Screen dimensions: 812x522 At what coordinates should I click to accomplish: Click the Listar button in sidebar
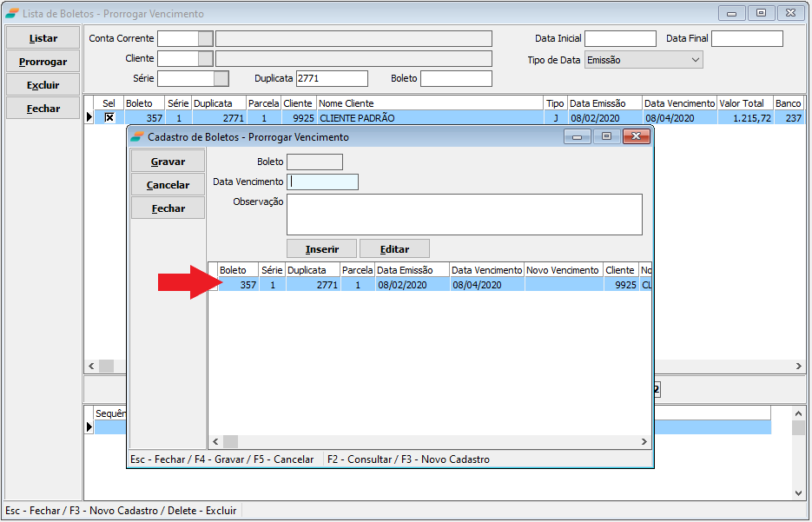tap(43, 38)
